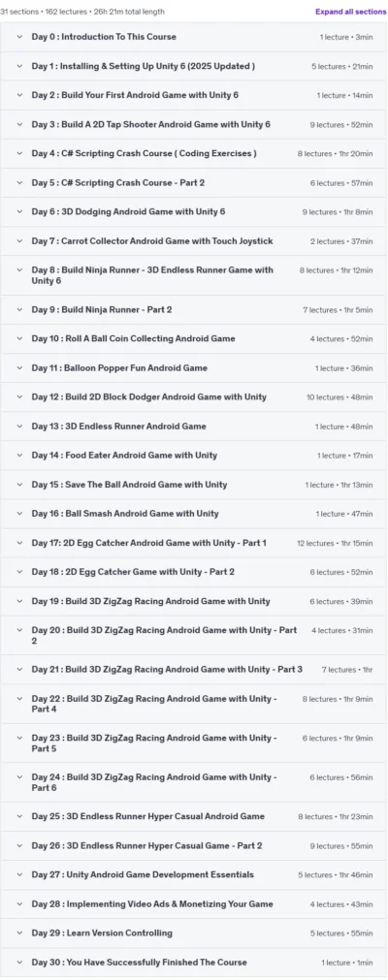388x980 pixels.
Task: Open Day 13 3D Endless Runner chevron
Action: coord(19,427)
